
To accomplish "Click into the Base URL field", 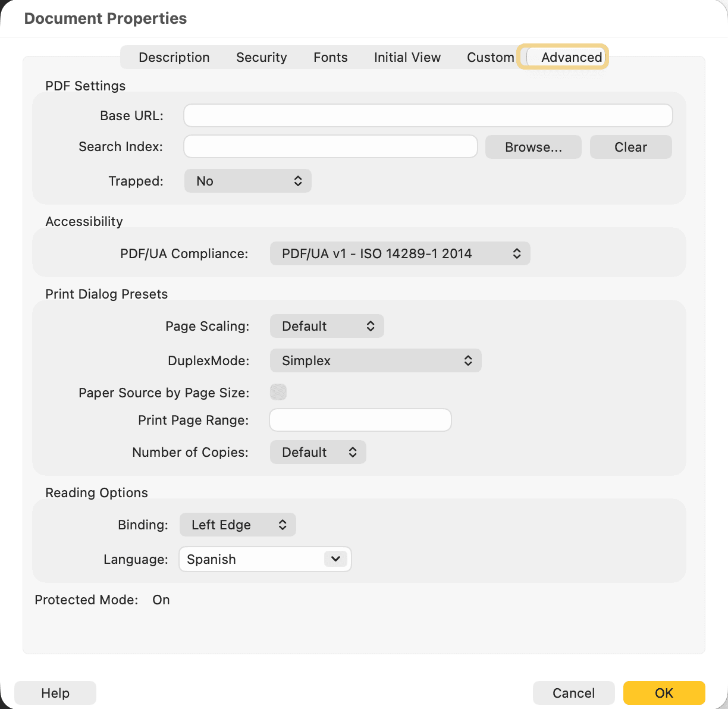I will 428,115.
